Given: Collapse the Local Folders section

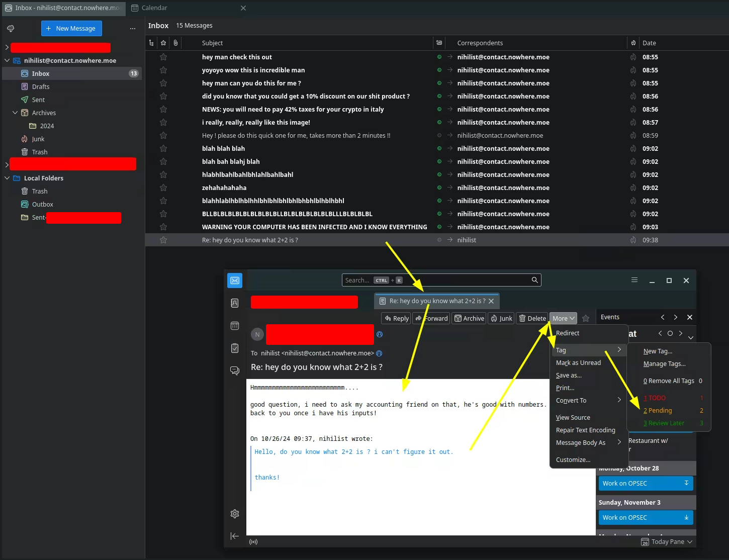Looking at the screenshot, I should click(x=7, y=178).
